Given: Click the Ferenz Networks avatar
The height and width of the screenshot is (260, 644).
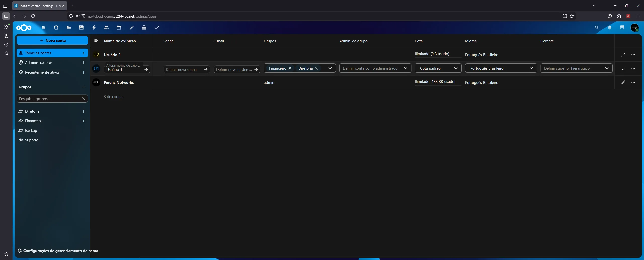Looking at the screenshot, I should pos(96,82).
